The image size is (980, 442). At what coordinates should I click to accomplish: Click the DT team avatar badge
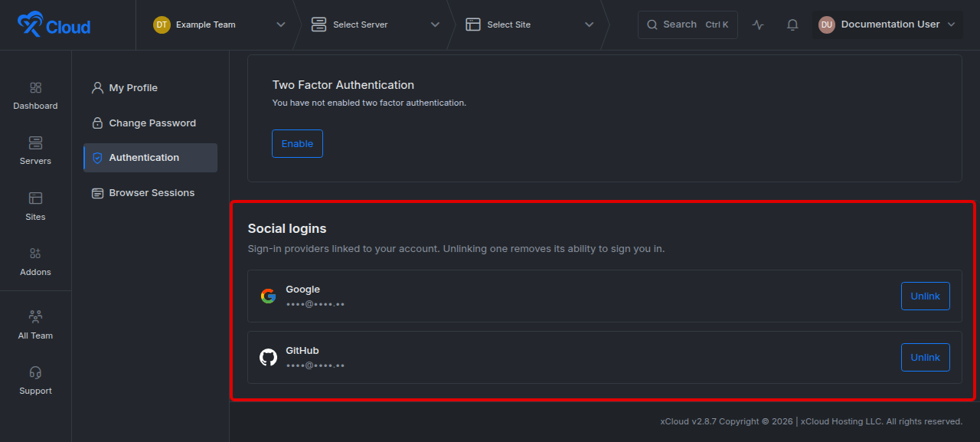pos(162,25)
